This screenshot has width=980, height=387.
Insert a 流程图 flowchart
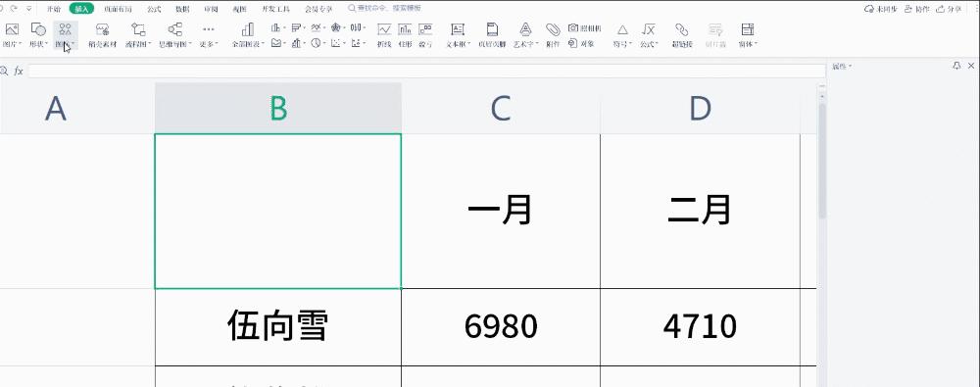point(138,35)
